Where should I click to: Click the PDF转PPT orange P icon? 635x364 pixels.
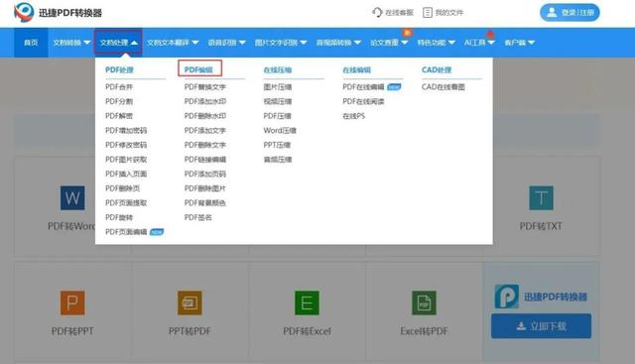pos(72,303)
